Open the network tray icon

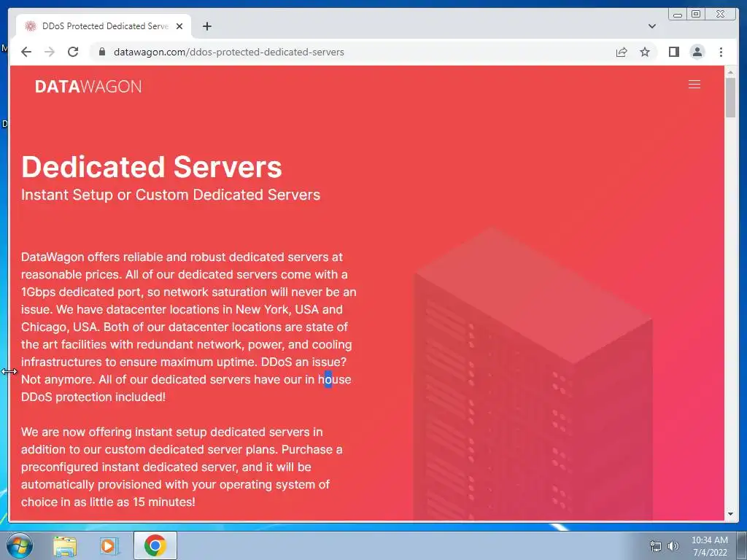[x=656, y=546]
